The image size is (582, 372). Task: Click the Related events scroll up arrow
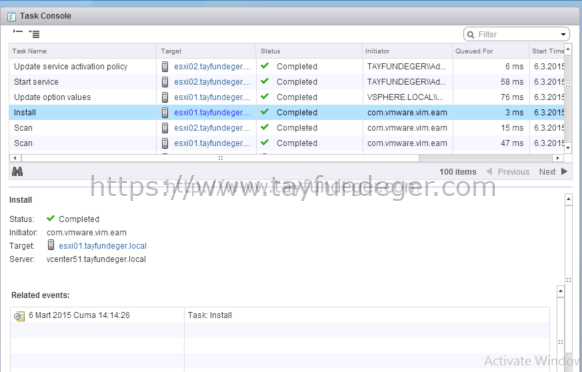click(560, 291)
